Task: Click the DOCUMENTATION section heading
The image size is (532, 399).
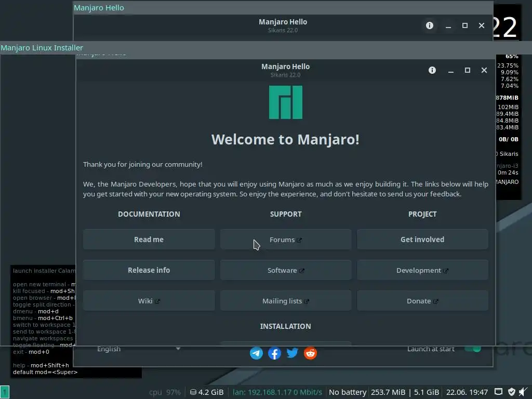Action: 149,214
